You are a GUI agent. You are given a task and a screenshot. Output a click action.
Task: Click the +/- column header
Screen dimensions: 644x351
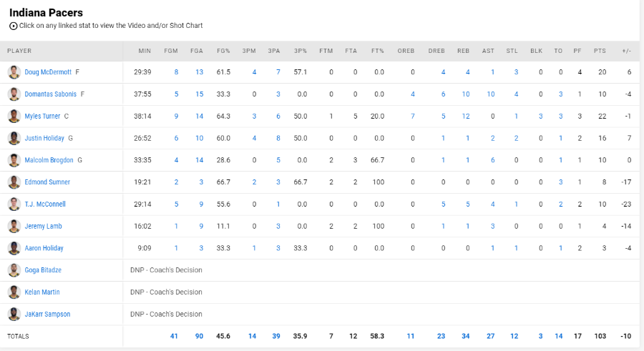click(x=626, y=51)
